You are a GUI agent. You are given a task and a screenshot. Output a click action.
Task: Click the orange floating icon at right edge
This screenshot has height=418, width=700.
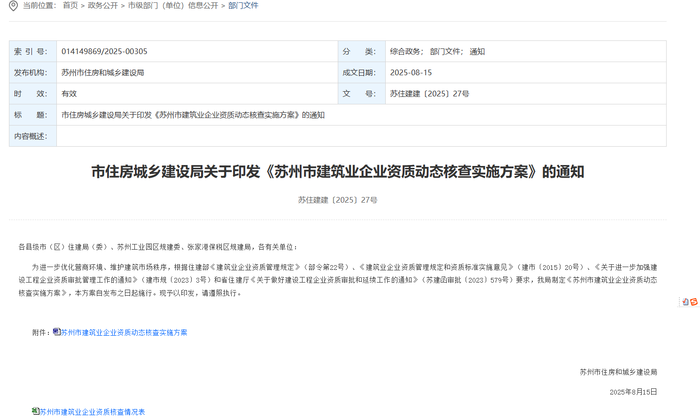click(x=687, y=301)
